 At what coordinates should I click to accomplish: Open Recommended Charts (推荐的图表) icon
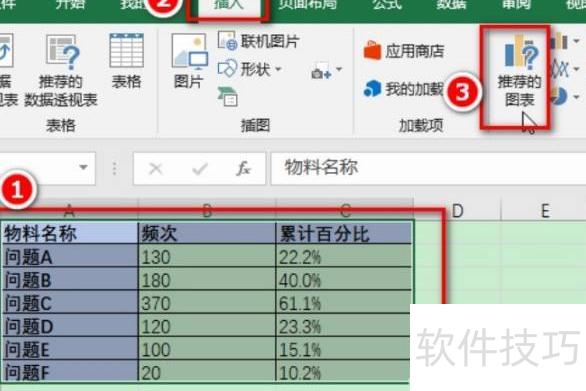coord(519,71)
